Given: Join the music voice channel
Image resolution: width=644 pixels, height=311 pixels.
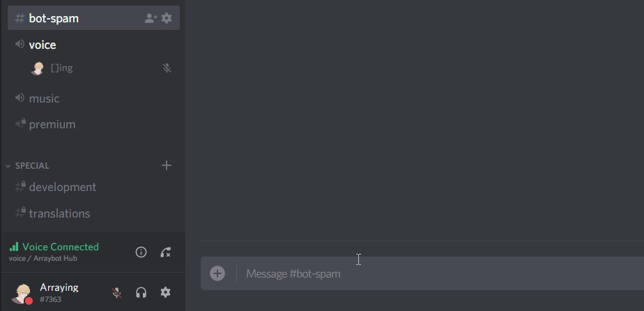Looking at the screenshot, I should point(93,98).
